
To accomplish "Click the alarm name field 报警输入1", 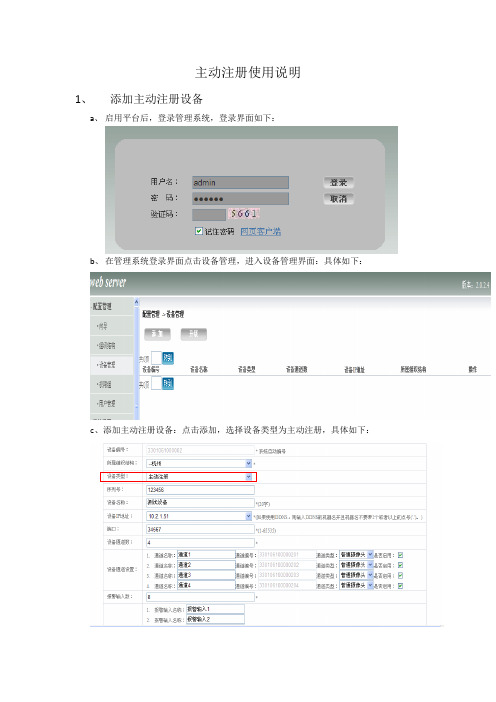I will [x=215, y=609].
